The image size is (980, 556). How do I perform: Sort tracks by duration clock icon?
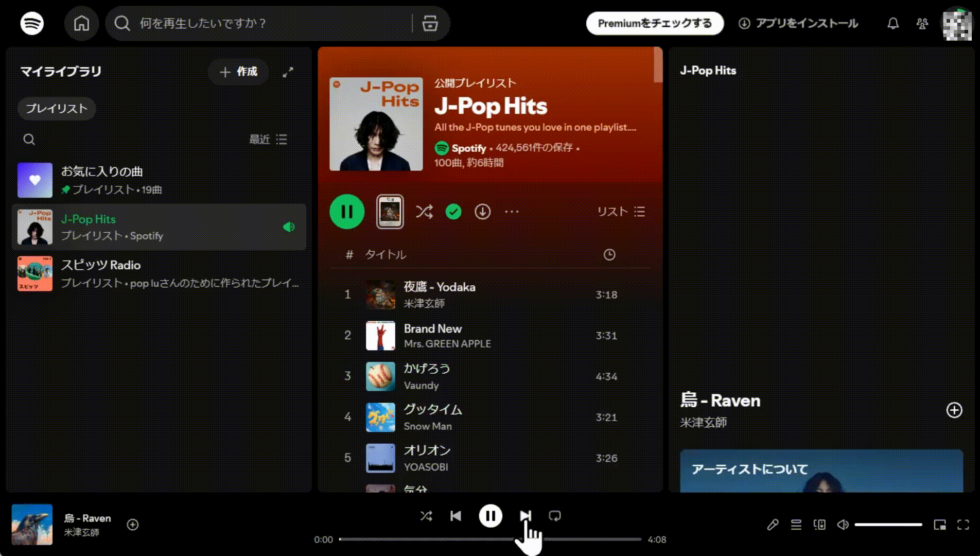pos(609,255)
